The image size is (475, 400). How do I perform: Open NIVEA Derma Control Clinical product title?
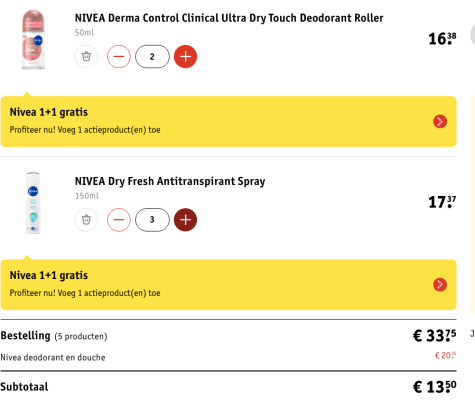point(229,18)
